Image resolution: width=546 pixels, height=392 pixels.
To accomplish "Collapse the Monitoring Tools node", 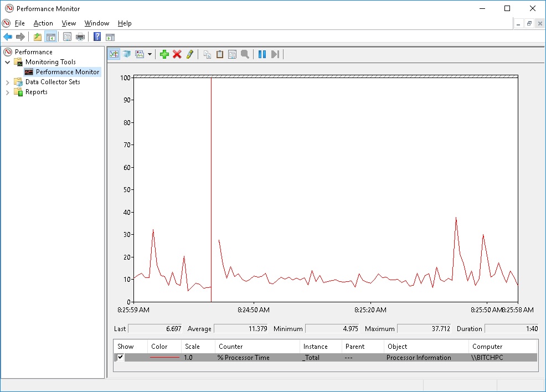I will 7,63.
